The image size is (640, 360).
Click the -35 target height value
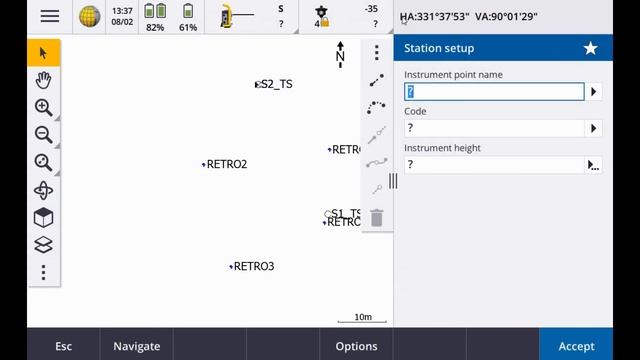coord(371,9)
